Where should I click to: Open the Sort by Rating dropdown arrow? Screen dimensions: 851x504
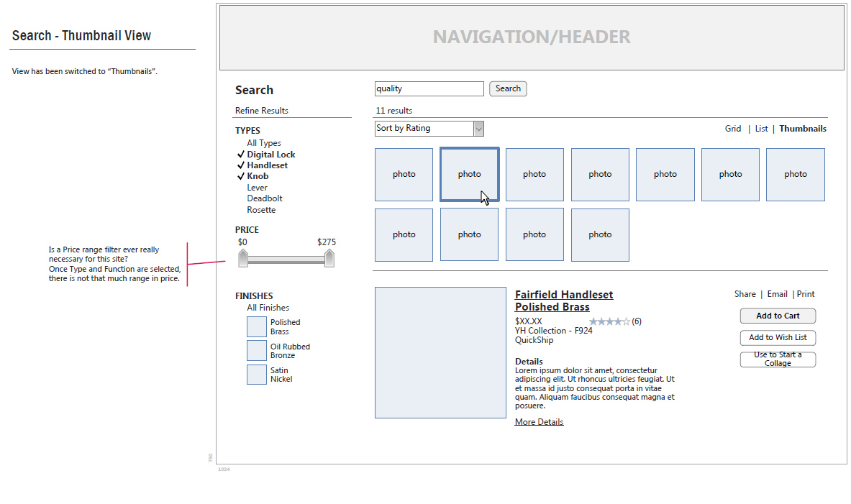click(478, 129)
